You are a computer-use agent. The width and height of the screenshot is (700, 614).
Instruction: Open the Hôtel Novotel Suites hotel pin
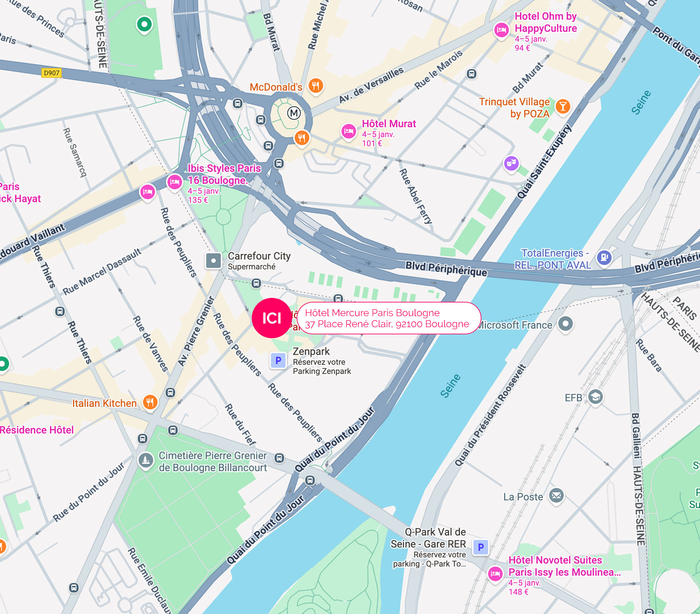pyautogui.click(x=495, y=574)
